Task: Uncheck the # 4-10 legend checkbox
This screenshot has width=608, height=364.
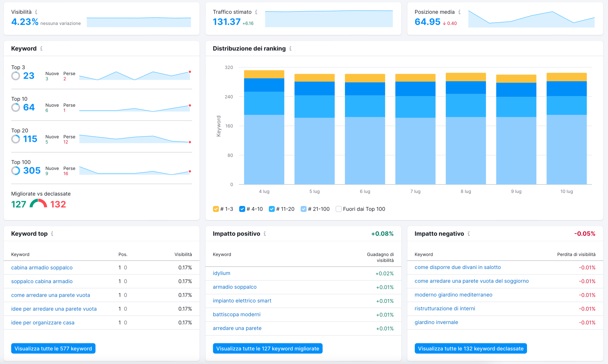Action: click(242, 209)
